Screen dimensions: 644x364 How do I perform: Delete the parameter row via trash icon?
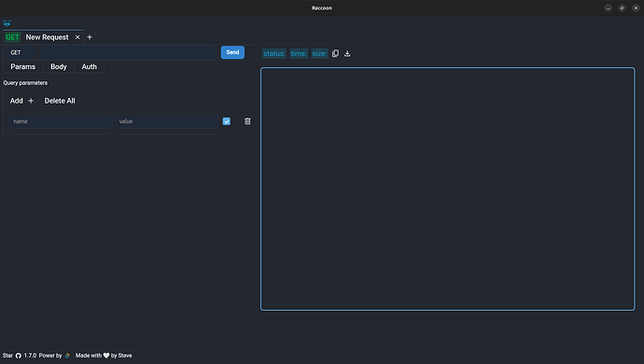[x=247, y=121]
